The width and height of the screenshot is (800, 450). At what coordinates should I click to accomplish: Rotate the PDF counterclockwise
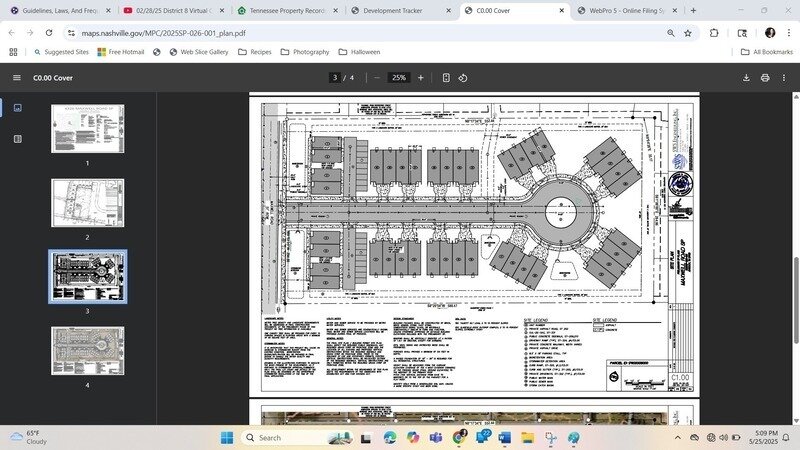click(x=463, y=77)
